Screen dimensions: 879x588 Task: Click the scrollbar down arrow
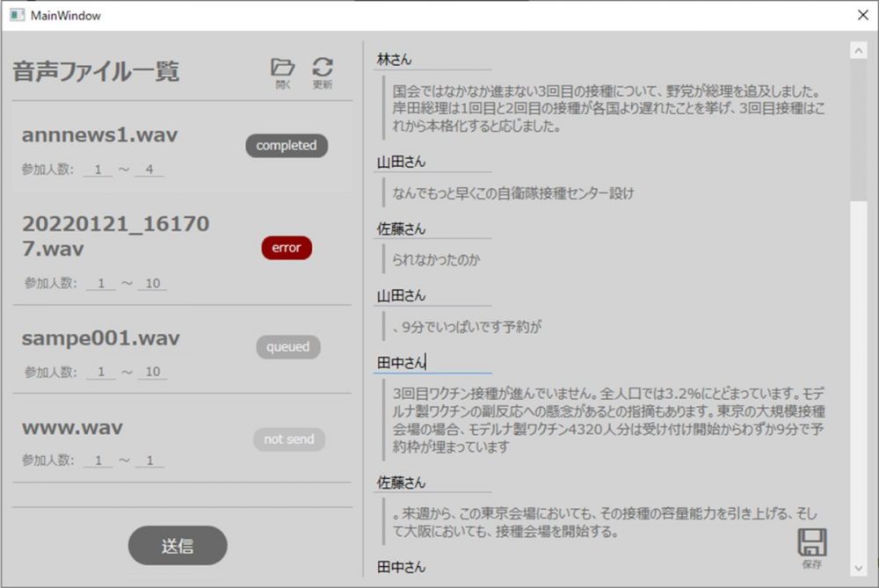coord(858,569)
